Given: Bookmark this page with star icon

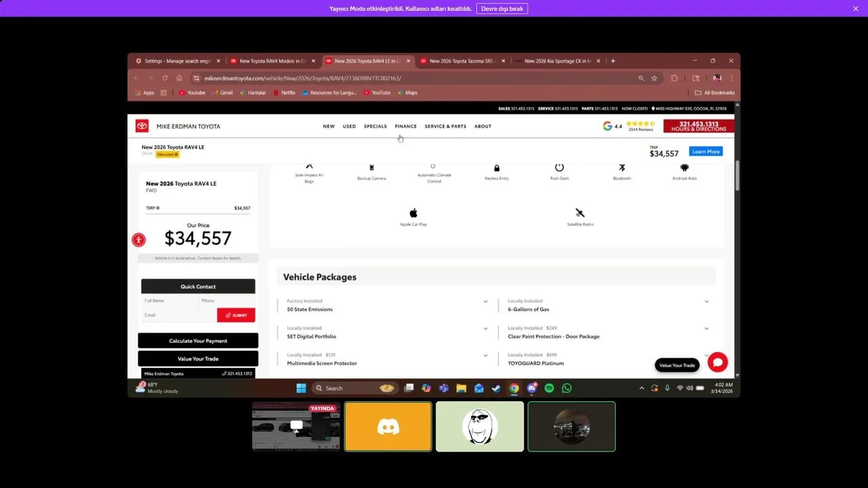Looking at the screenshot, I should pyautogui.click(x=654, y=78).
